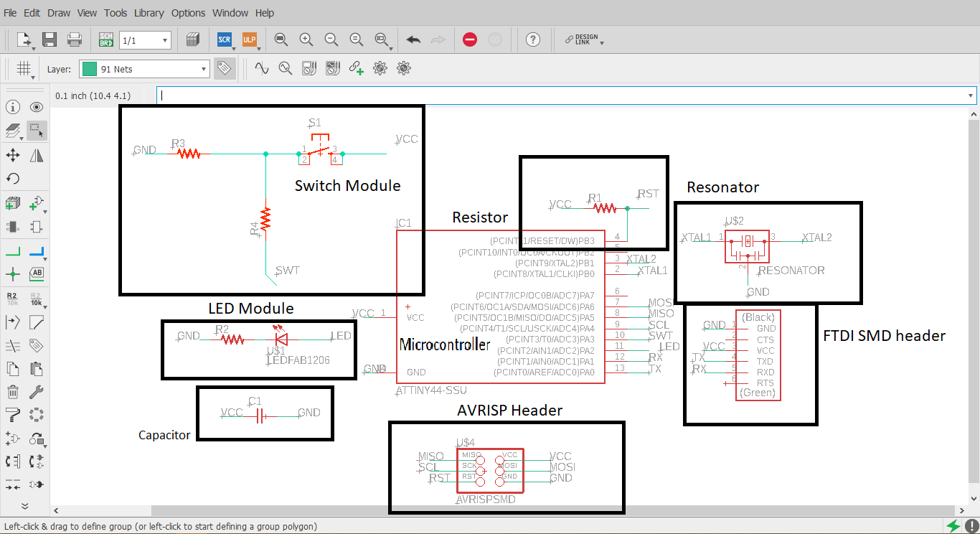Click the Switch to Board button
Screen dimensions: 980x534
pos(106,39)
